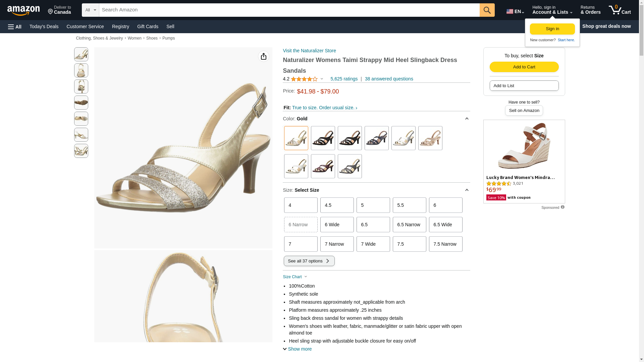Open the search category All dropdown
This screenshot has height=362, width=644.
[x=91, y=10]
